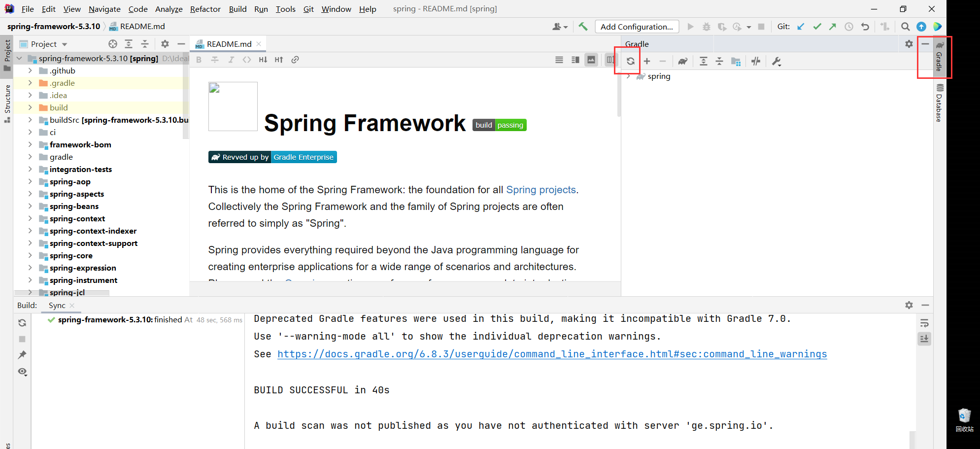This screenshot has width=980, height=449.
Task: Collapse all in Gradle tool window
Action: pyautogui.click(x=719, y=61)
